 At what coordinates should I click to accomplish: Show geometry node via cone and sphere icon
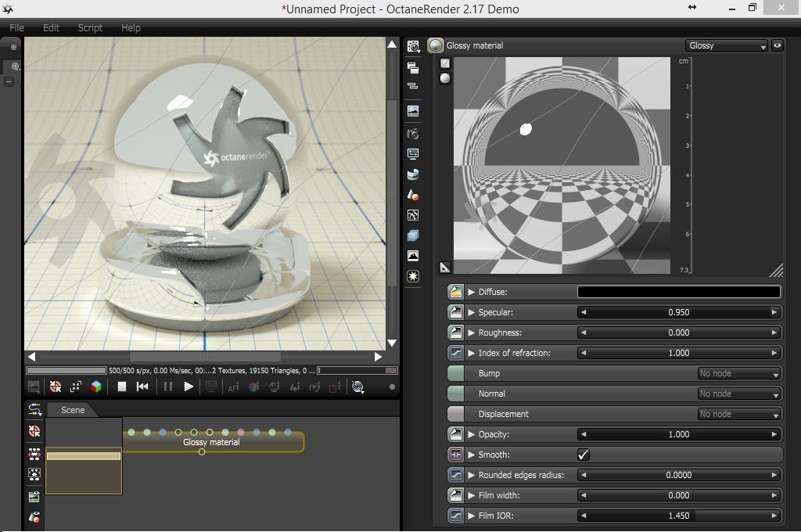pos(413,195)
